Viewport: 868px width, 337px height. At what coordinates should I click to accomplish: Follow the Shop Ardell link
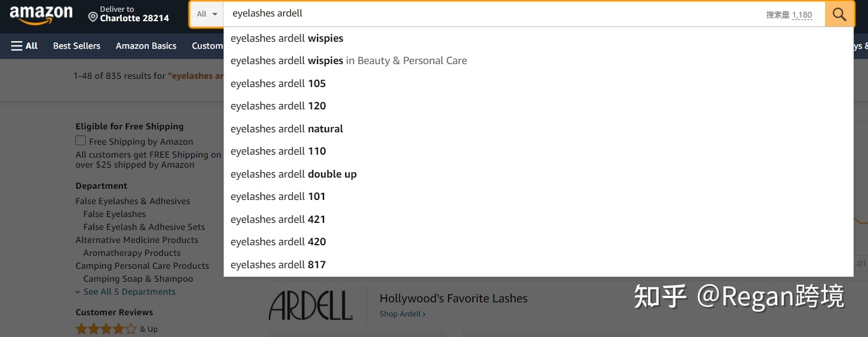pos(402,314)
